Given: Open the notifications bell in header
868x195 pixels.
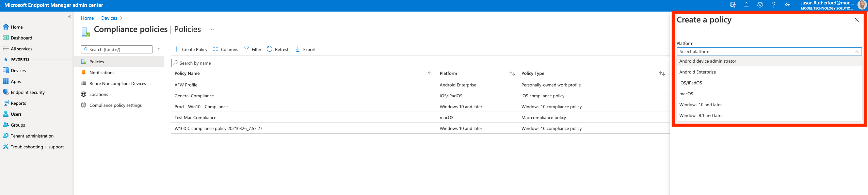Looking at the screenshot, I should click(x=746, y=5).
